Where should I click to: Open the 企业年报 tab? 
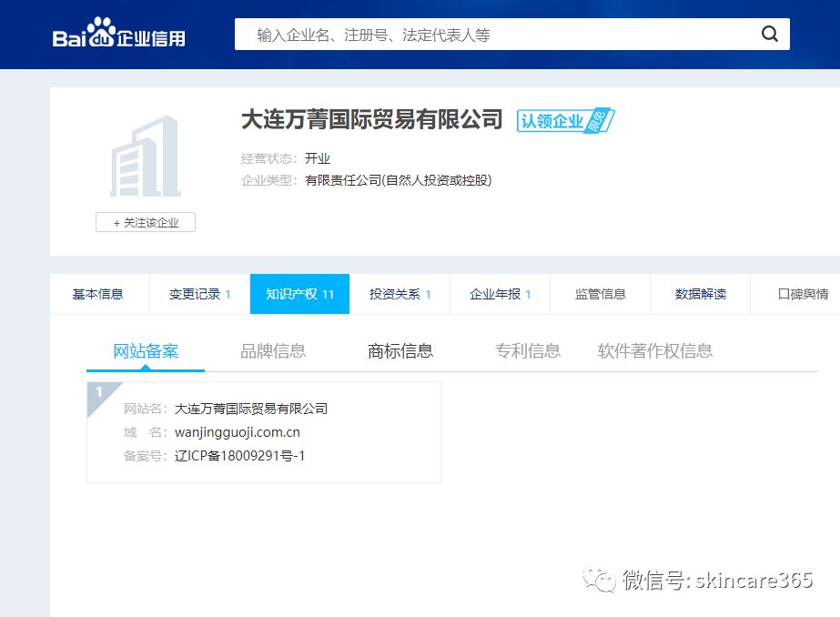497,293
